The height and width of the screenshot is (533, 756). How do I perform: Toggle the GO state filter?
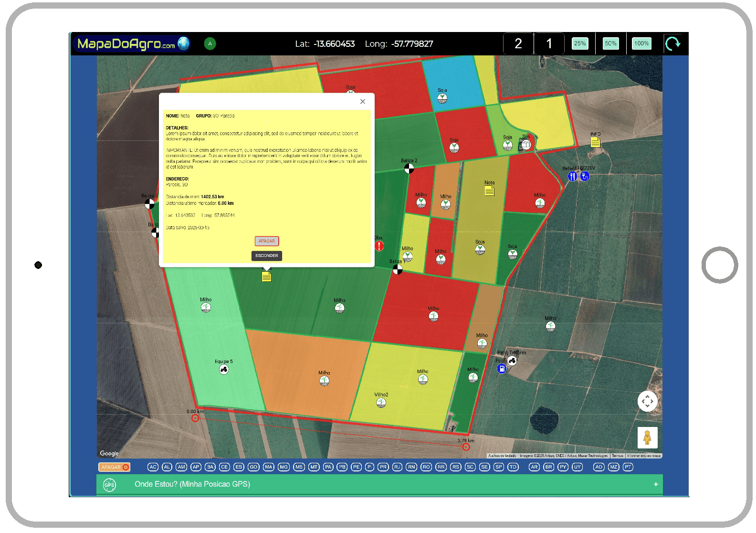pyautogui.click(x=253, y=467)
